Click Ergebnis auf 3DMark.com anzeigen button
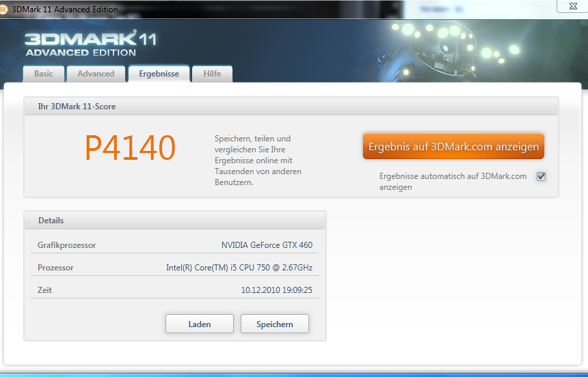 (x=453, y=146)
